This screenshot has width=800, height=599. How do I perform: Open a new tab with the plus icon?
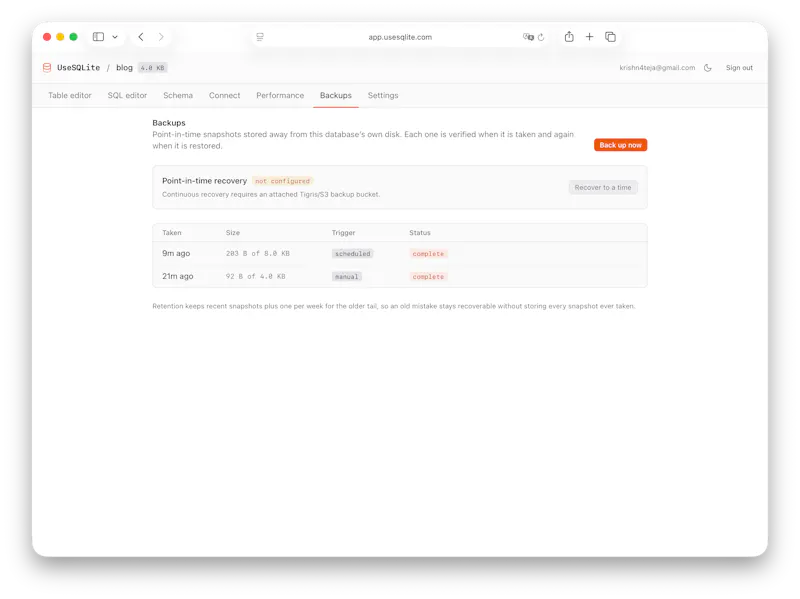(589, 37)
